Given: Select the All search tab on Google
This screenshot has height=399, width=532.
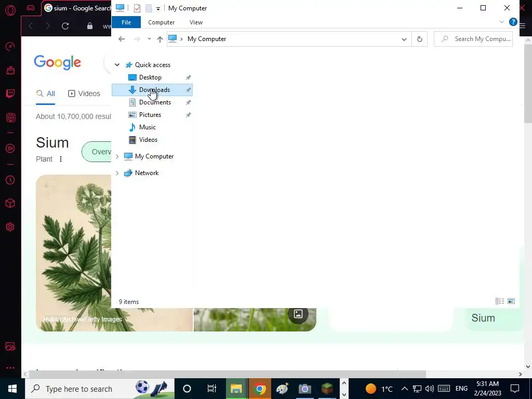Looking at the screenshot, I should (46, 94).
